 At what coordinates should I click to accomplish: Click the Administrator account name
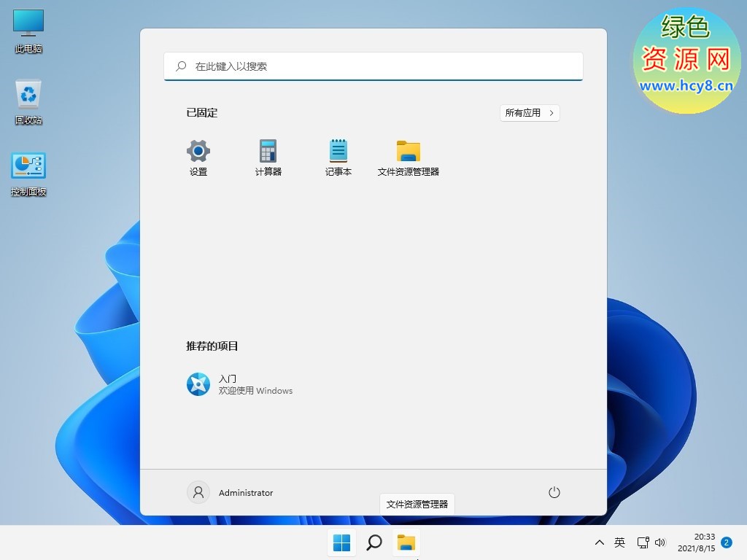246,493
